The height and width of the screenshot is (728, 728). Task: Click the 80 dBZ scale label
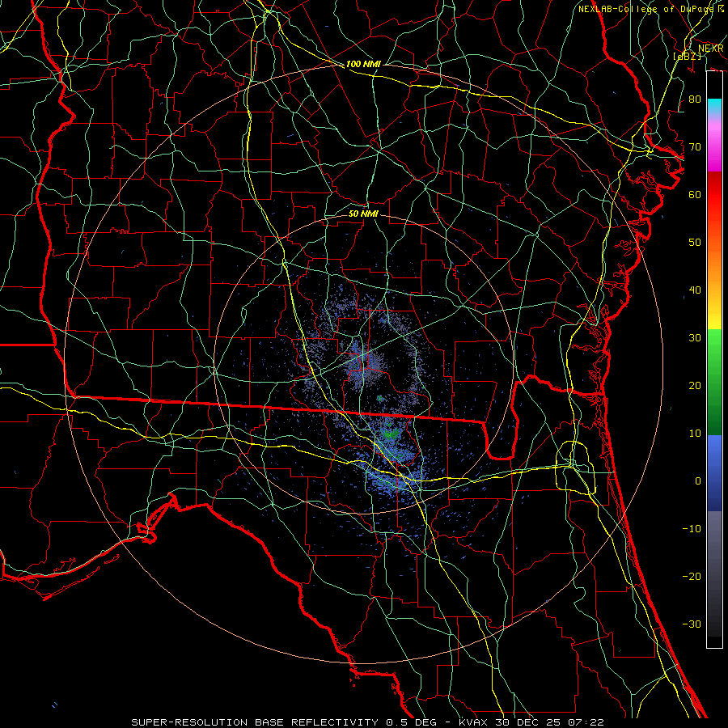click(695, 99)
